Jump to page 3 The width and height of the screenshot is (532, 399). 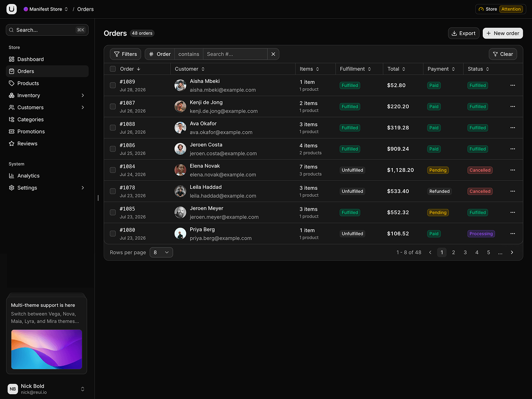tap(465, 252)
